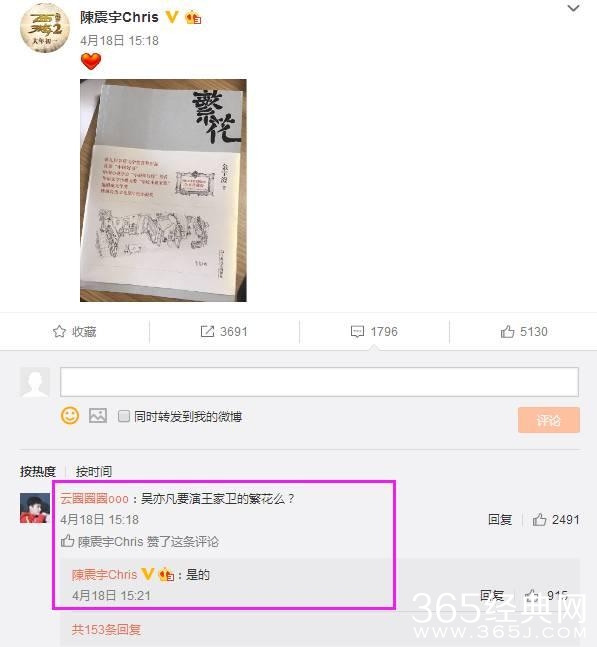597x647 pixels.
Task: Click the insert picture icon under the comment box
Action: click(x=98, y=416)
